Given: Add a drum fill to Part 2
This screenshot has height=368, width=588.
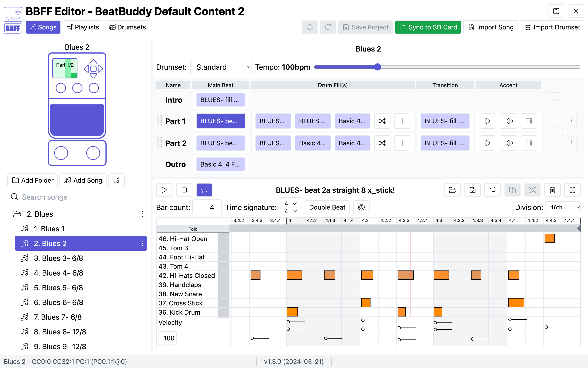Looking at the screenshot, I should click(402, 143).
